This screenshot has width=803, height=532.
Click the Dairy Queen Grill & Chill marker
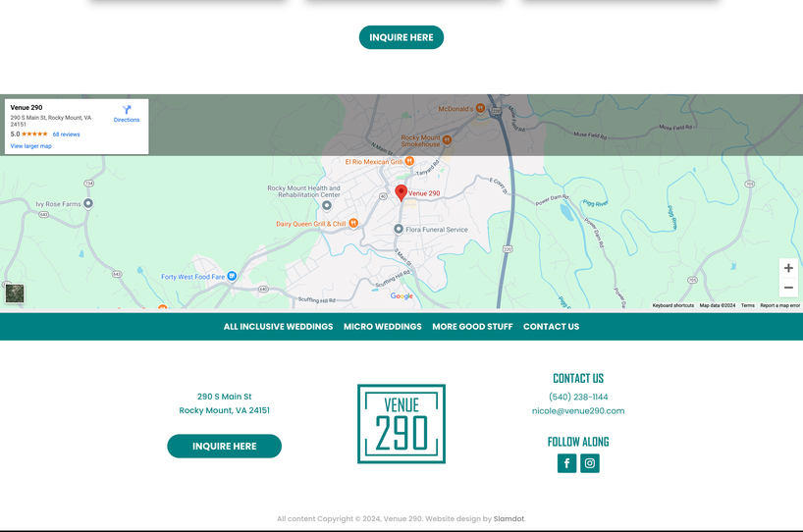tap(353, 224)
